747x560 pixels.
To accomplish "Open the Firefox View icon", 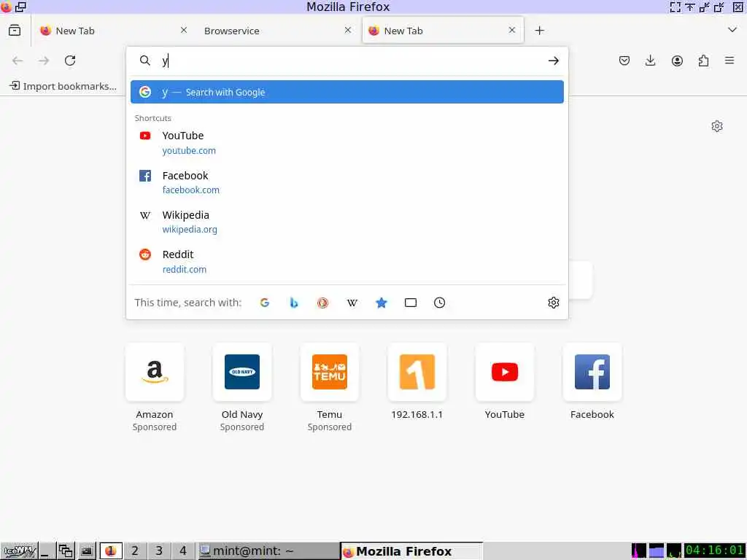I will click(15, 31).
